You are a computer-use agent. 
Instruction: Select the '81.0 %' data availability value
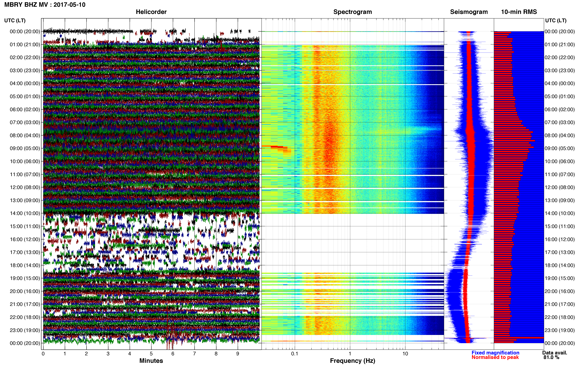point(552,357)
